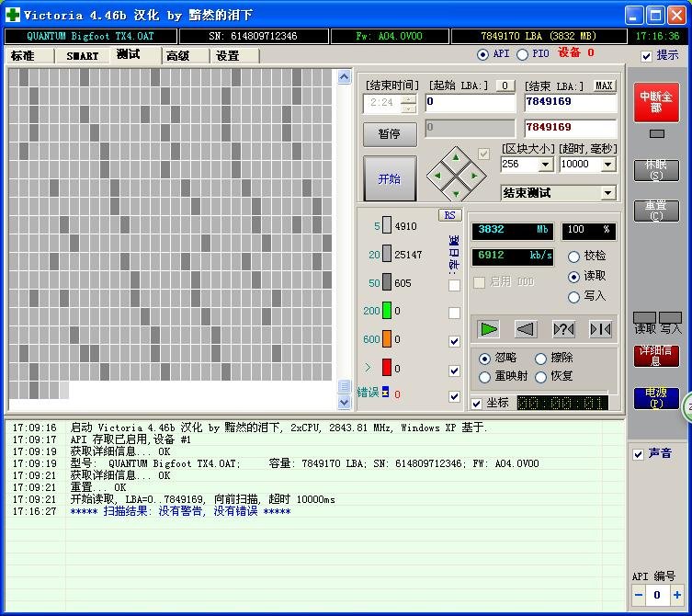The image size is (692, 616).
Task: Toggle the 声音 sound checkbox
Action: pos(639,454)
